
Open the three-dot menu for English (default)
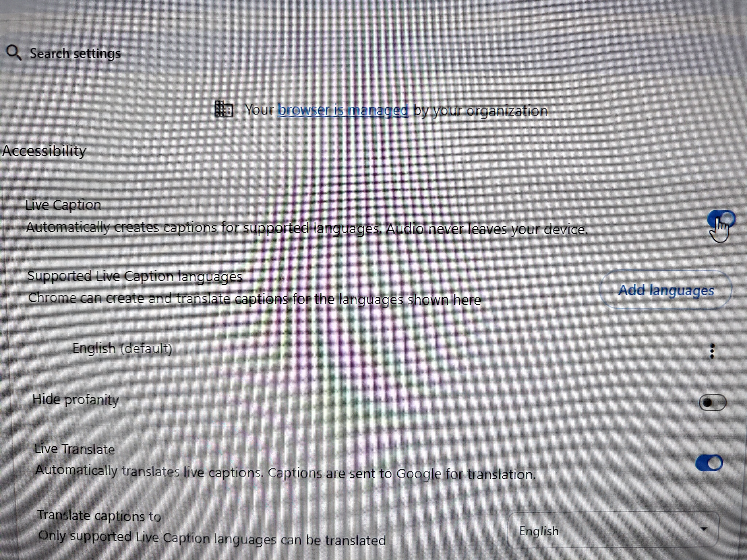coord(712,351)
